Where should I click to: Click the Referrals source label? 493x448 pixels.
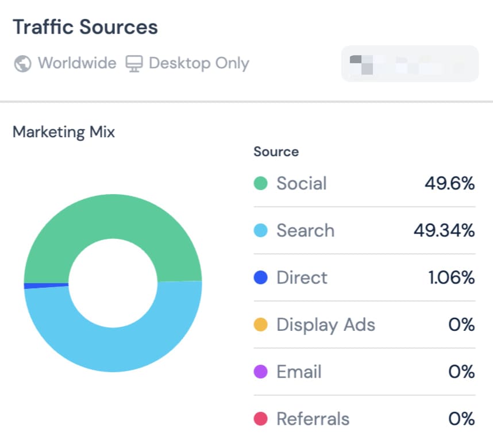[313, 419]
